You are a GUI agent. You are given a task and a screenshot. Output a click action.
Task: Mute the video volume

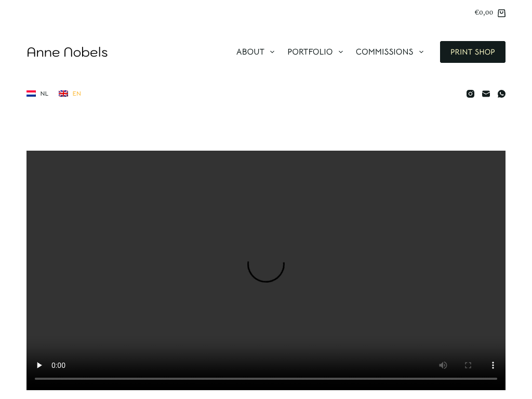click(x=443, y=365)
